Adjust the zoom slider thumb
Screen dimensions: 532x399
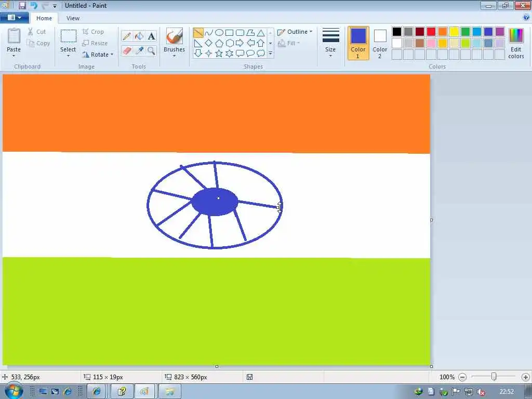click(494, 377)
